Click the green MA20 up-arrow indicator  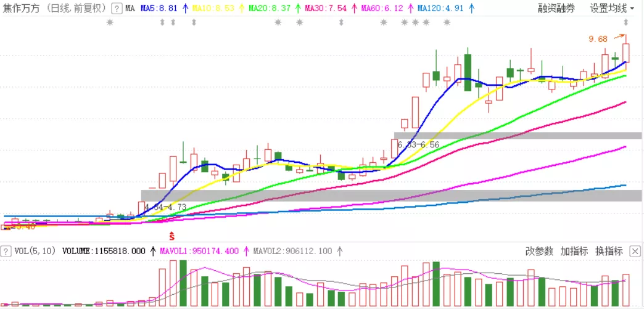tap(298, 8)
